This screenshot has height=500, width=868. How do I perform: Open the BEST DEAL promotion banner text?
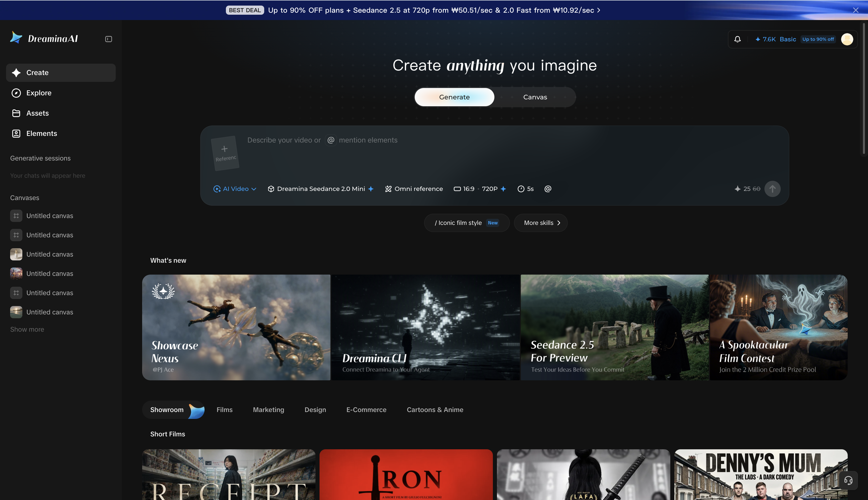click(431, 10)
